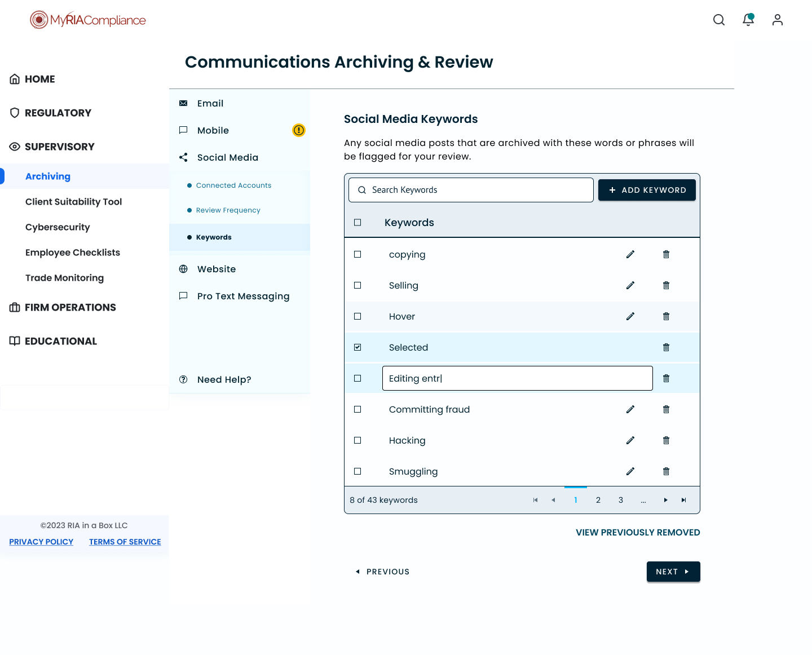Uncheck the Selected keyword checkbox

(x=358, y=347)
